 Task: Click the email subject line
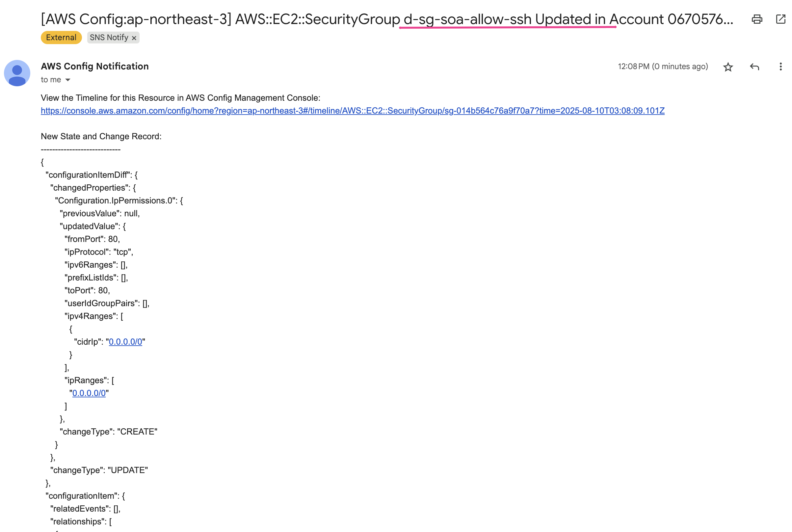(387, 19)
